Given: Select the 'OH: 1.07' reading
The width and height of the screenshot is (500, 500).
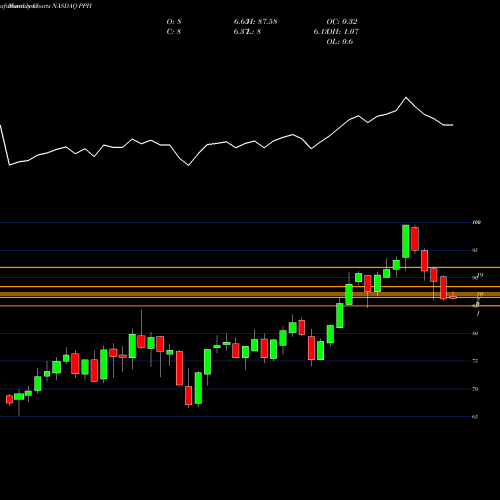Looking at the screenshot, I should pos(342,32).
